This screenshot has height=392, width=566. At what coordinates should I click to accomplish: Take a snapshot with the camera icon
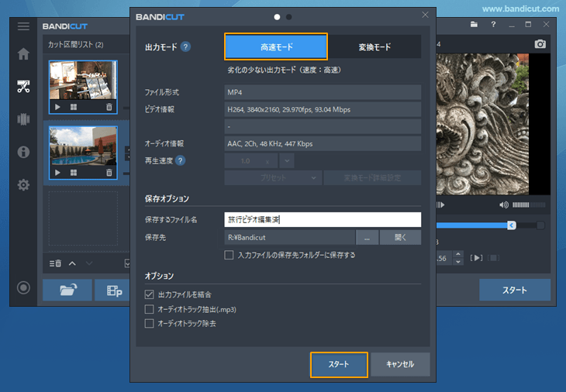coord(540,44)
